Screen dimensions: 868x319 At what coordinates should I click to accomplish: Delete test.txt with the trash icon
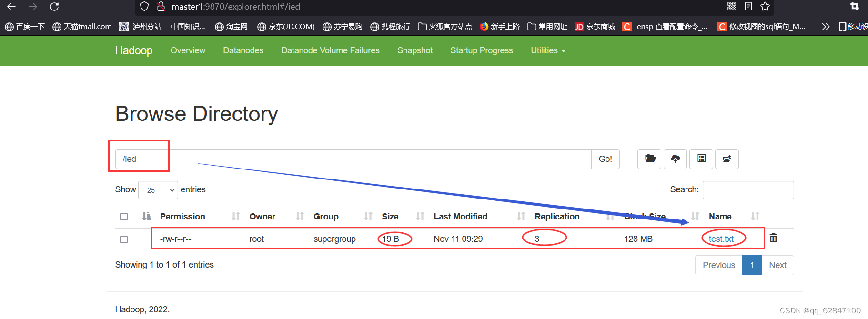pyautogui.click(x=774, y=238)
